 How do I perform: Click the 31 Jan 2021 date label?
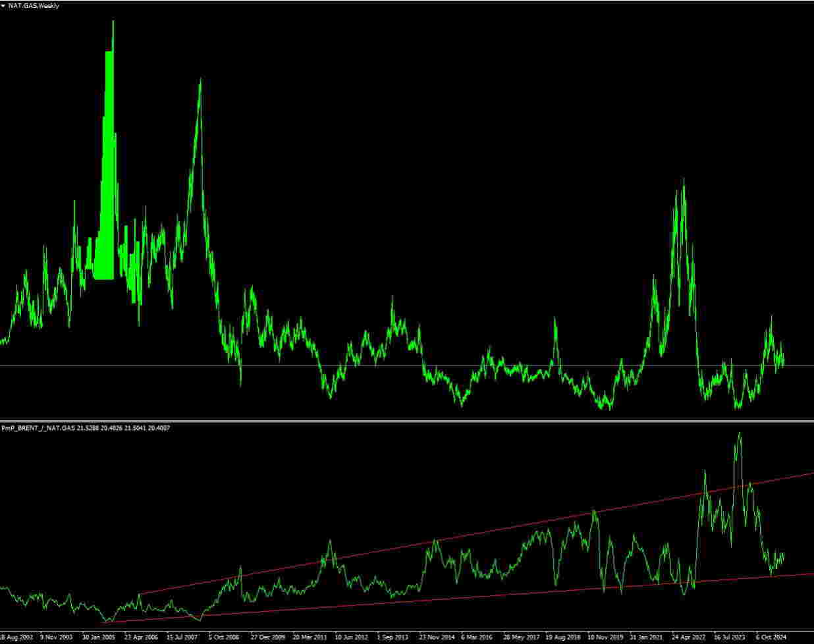pos(646,637)
